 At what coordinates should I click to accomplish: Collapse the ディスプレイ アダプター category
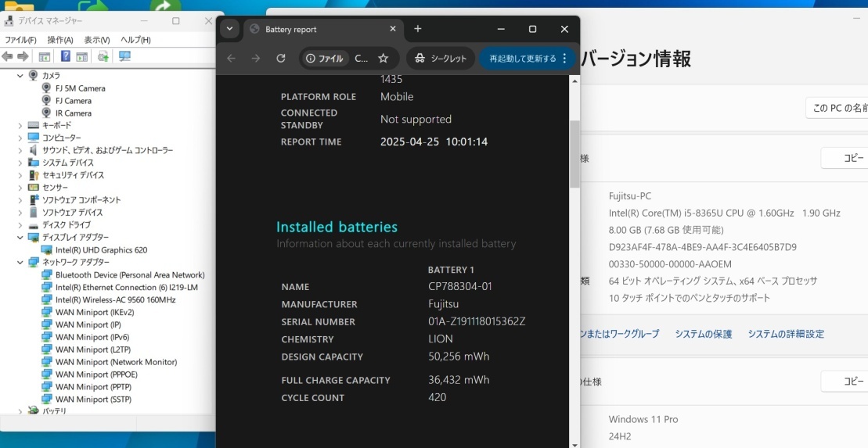20,237
